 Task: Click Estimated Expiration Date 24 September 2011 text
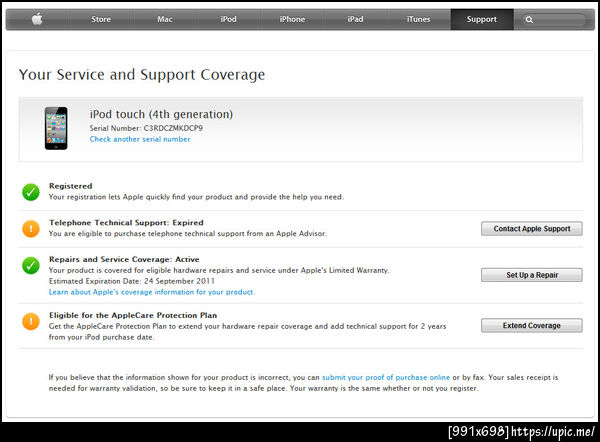coord(132,281)
